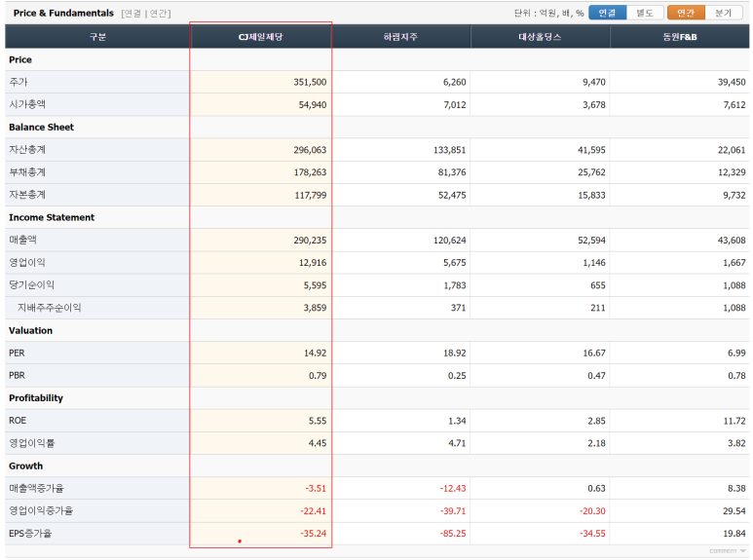Select the 분기 quarterly button
753x560 pixels.
[x=723, y=13]
